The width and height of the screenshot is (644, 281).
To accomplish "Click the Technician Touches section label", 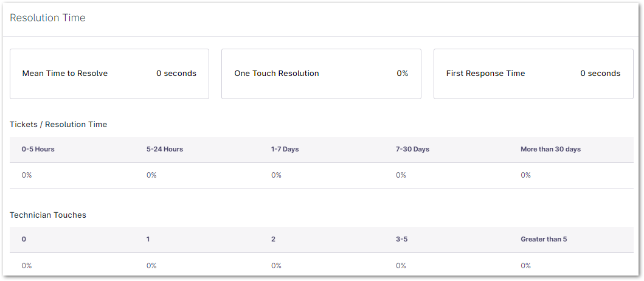I will tap(48, 215).
